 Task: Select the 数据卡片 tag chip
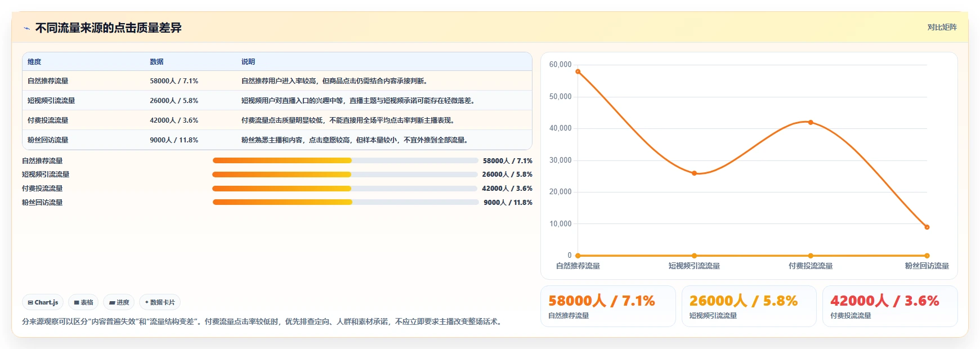click(x=160, y=302)
